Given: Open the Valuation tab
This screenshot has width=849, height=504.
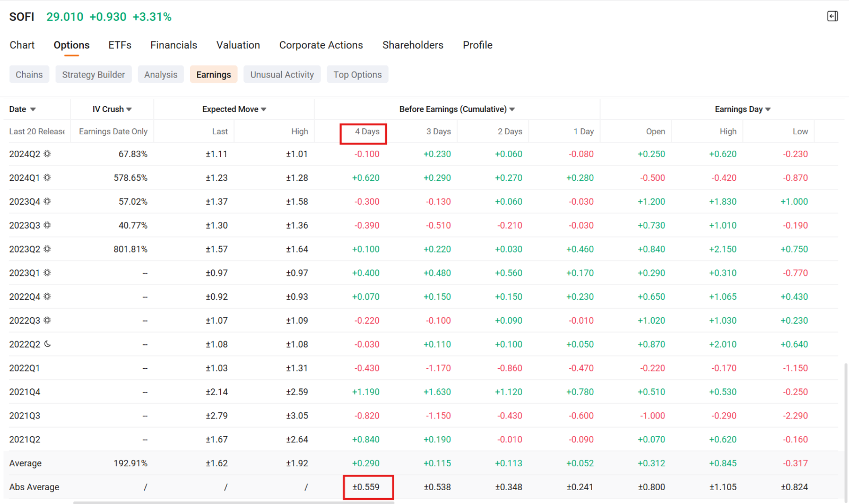Looking at the screenshot, I should pos(238,45).
